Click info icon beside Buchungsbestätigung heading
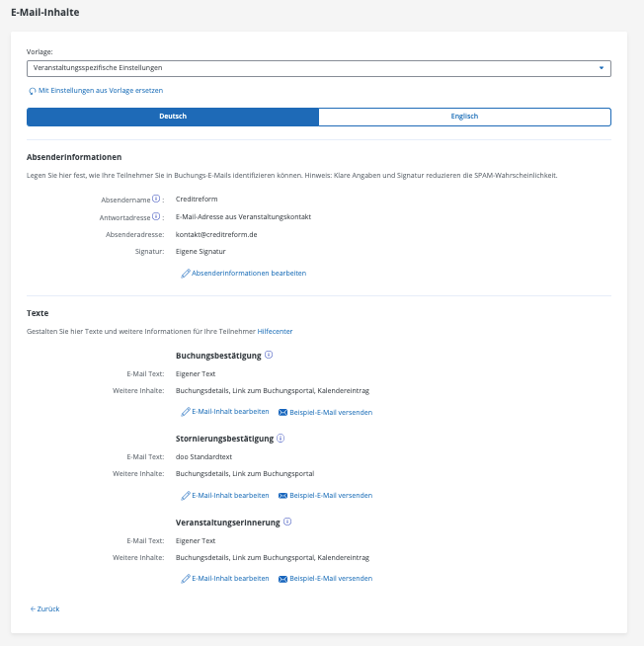644x646 pixels. coord(269,355)
